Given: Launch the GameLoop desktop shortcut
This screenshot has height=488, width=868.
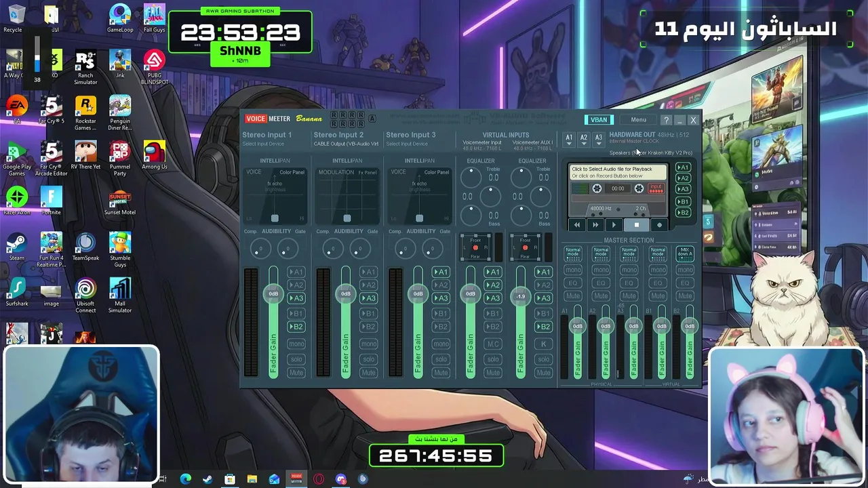Looking at the screenshot, I should pos(120,18).
